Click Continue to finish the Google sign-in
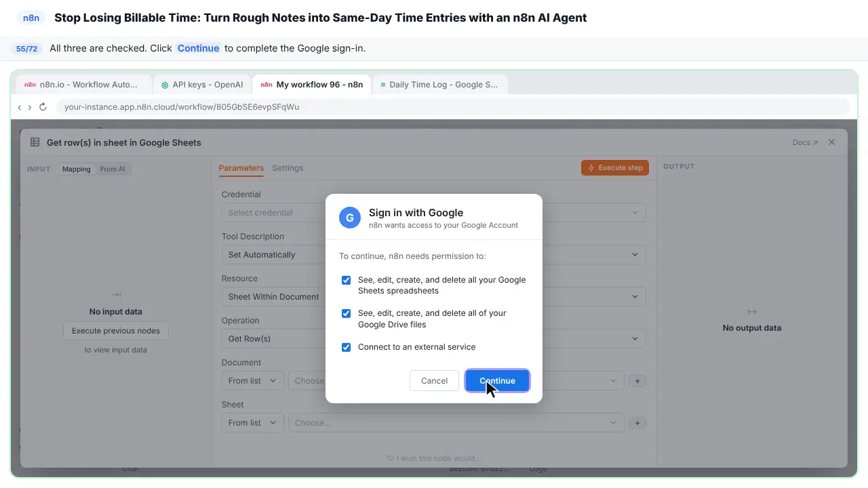This screenshot has height=488, width=868. click(497, 380)
